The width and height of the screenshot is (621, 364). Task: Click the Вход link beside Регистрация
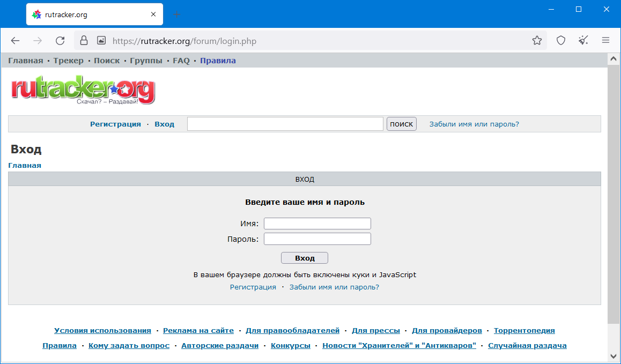(x=164, y=124)
